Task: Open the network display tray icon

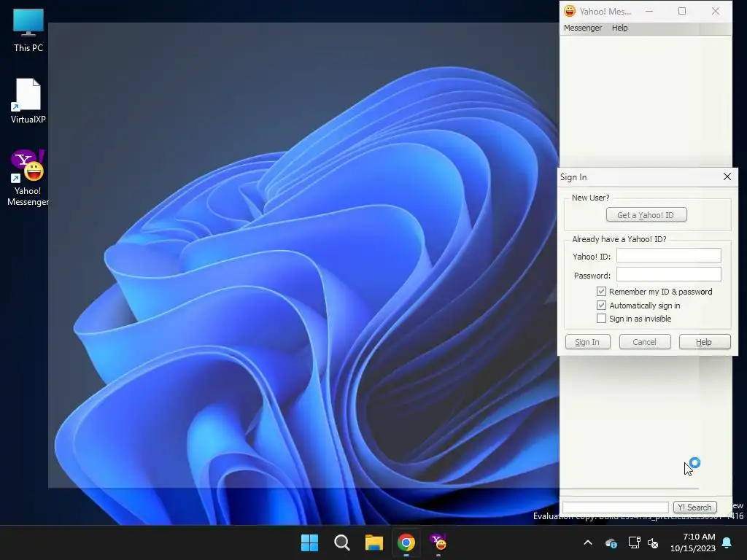Action: [634, 542]
